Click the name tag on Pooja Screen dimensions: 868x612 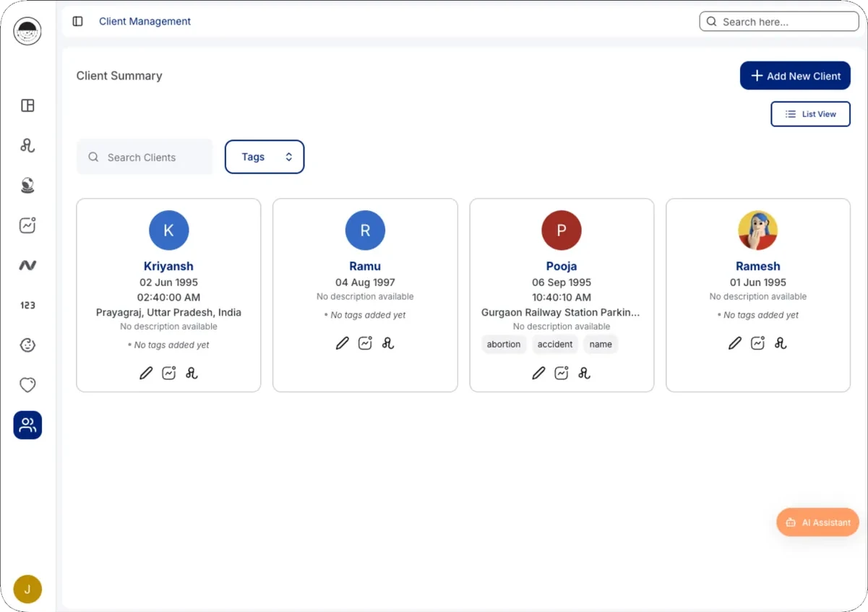pyautogui.click(x=601, y=344)
